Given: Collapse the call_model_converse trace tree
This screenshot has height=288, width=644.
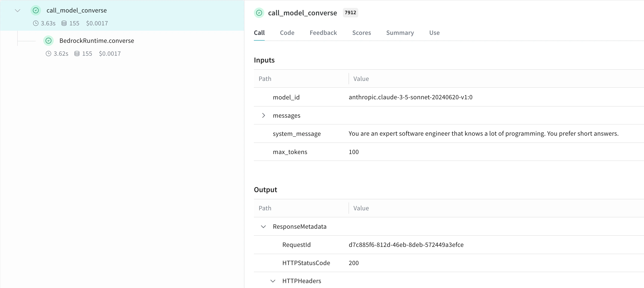Looking at the screenshot, I should (x=17, y=10).
